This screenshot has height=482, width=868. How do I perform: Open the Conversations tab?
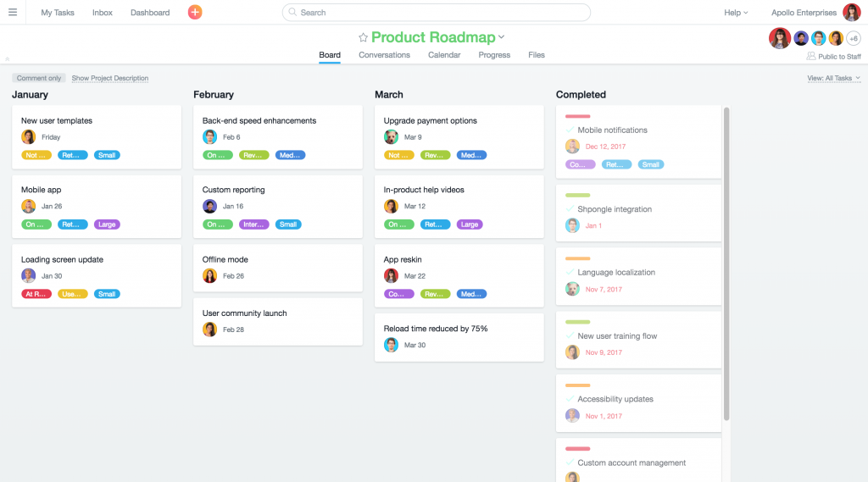click(384, 55)
